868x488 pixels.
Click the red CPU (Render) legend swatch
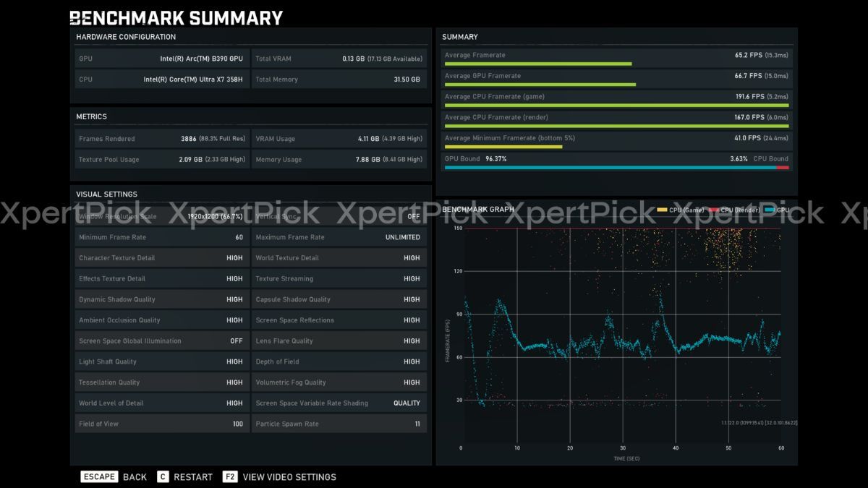coord(713,210)
